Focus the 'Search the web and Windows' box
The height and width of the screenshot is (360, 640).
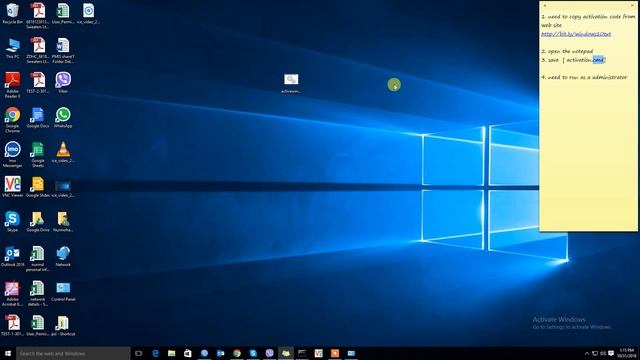coord(73,353)
